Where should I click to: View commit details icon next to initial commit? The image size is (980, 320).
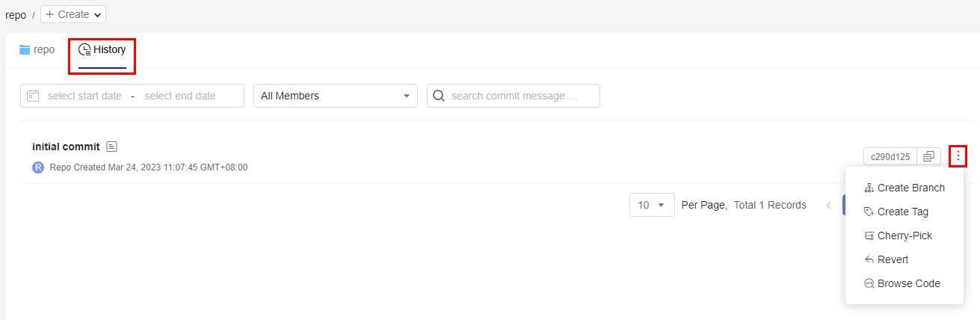(x=111, y=147)
